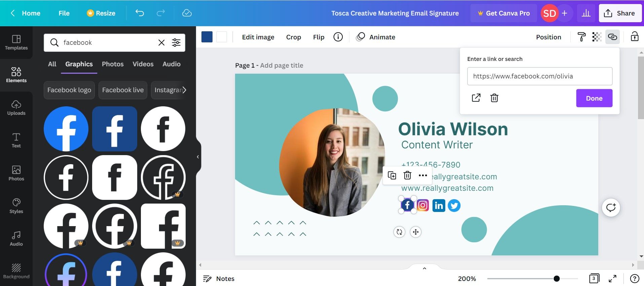This screenshot has width=644, height=286.
Task: Open the Elements panel
Action: coord(16,75)
